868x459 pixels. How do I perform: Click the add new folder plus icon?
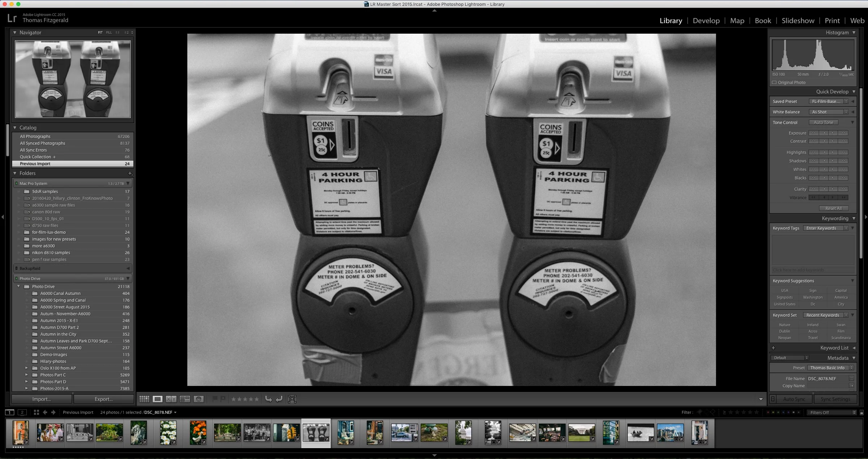[130, 173]
